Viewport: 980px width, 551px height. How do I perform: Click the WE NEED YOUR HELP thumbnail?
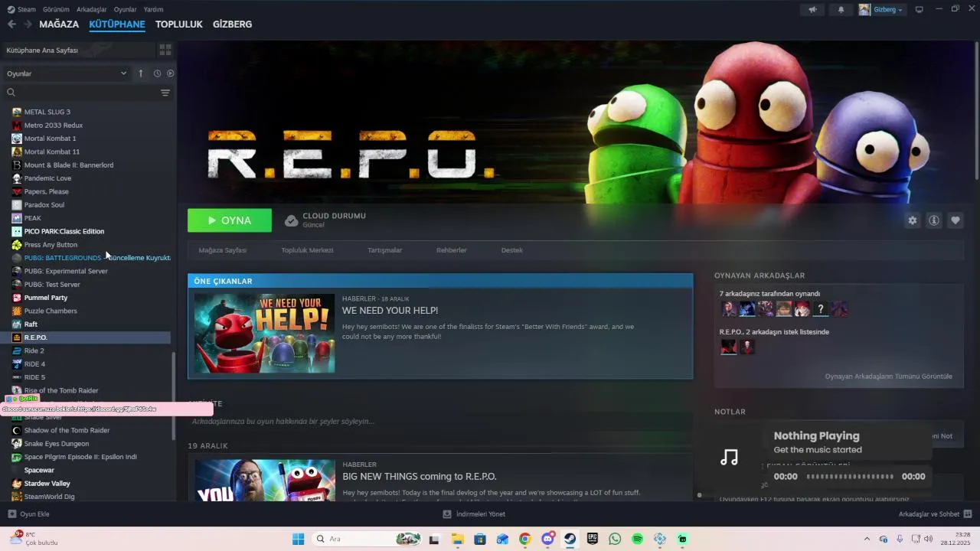pos(264,334)
